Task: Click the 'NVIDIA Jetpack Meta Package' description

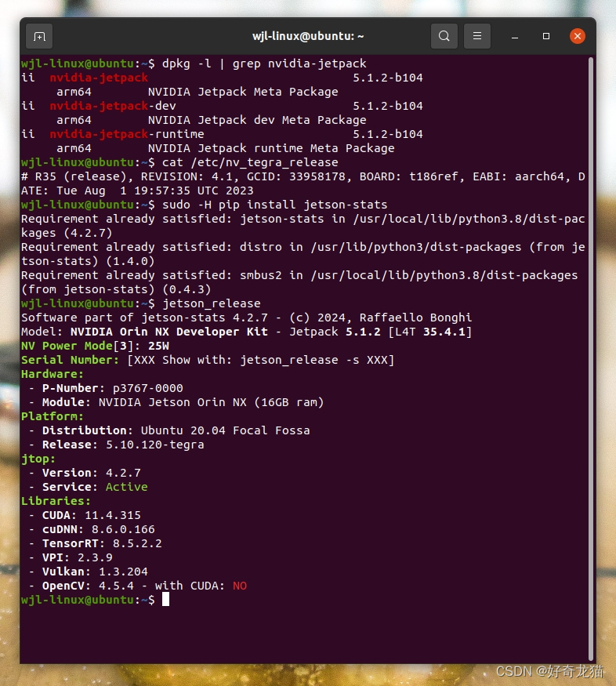Action: coord(243,92)
